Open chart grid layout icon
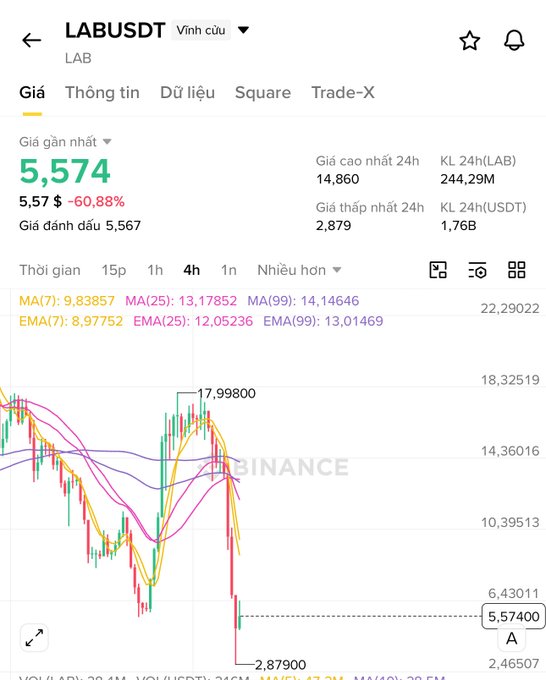This screenshot has height=680, width=546. [x=517, y=270]
